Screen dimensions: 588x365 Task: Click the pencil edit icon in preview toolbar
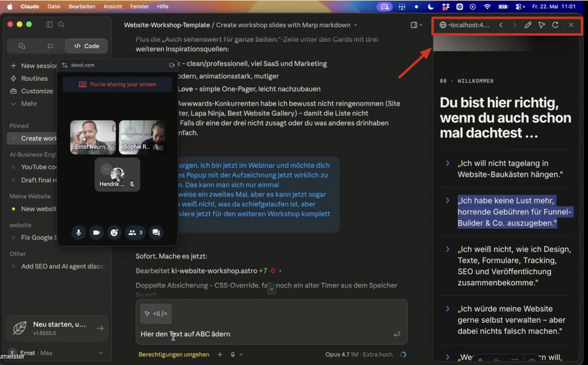tap(528, 25)
